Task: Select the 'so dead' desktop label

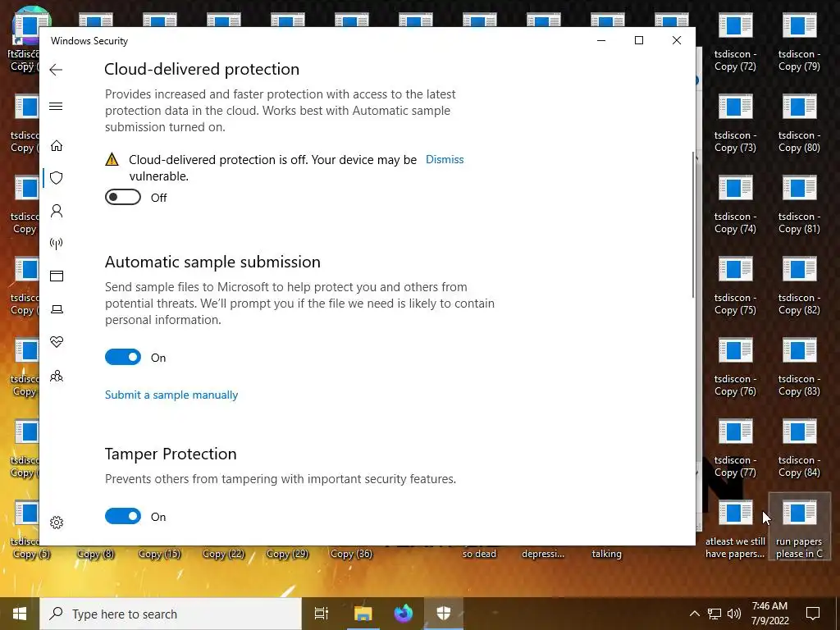Action: click(479, 554)
